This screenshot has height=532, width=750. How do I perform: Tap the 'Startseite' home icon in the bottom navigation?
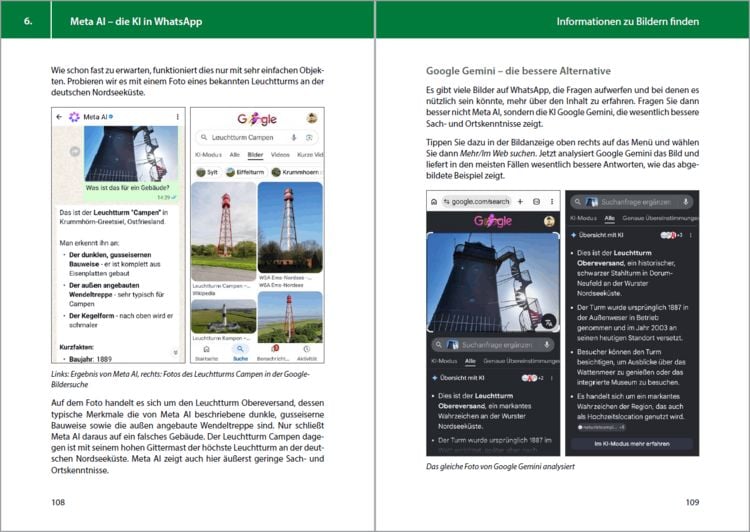point(207,353)
